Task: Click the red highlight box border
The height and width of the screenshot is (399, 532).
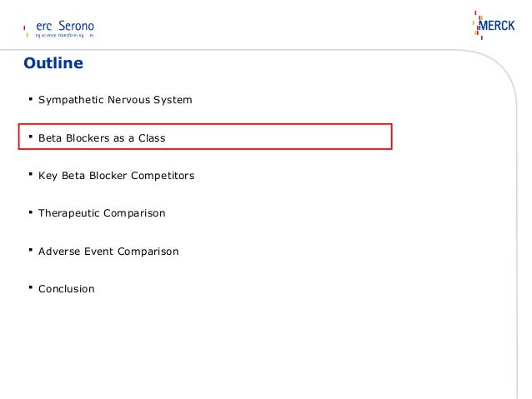Action: coord(205,124)
